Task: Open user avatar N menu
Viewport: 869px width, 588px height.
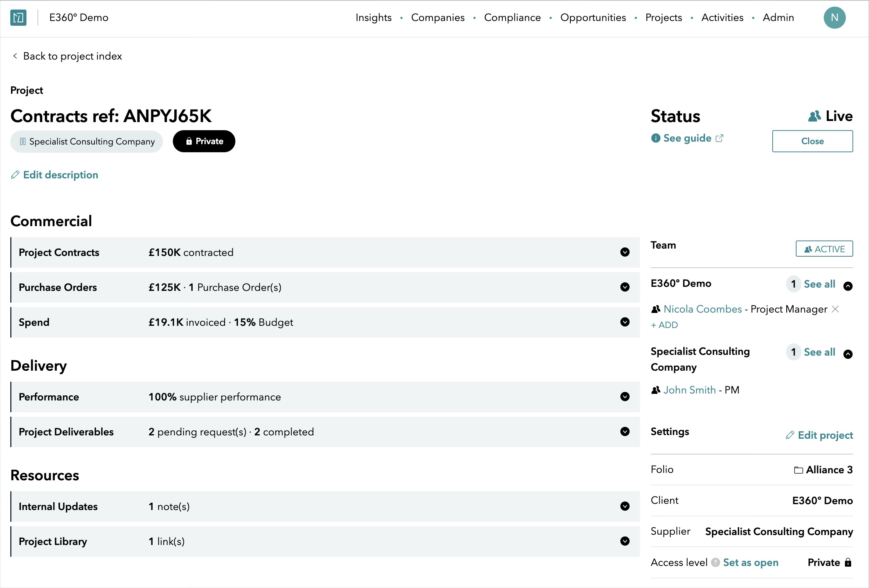Action: [x=834, y=18]
